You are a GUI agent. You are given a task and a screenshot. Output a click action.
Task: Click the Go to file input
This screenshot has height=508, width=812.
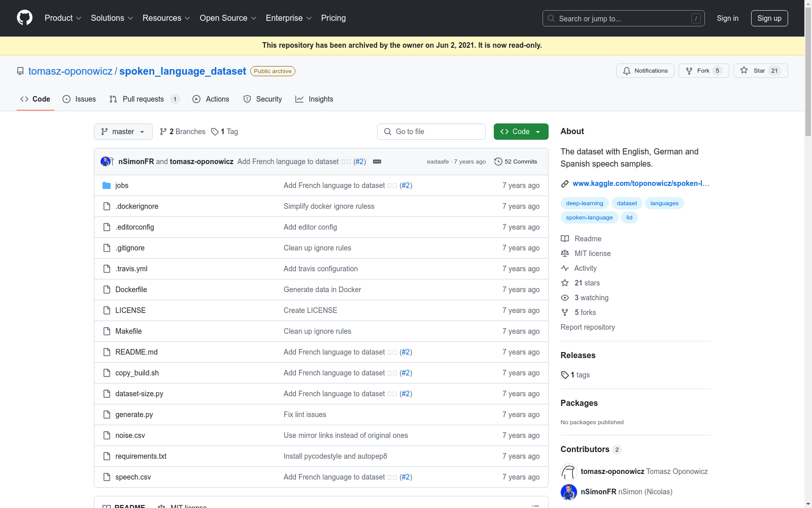click(x=431, y=132)
